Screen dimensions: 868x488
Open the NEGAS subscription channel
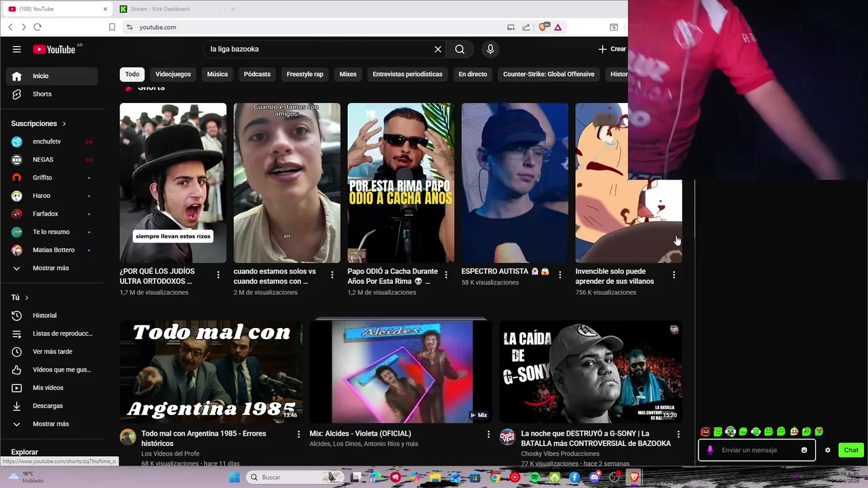tap(52, 159)
